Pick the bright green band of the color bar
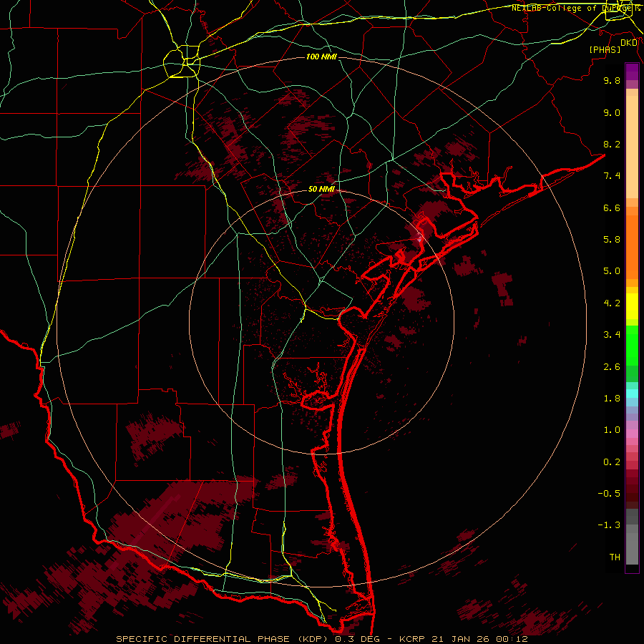This screenshot has width=644, height=644. click(x=632, y=345)
